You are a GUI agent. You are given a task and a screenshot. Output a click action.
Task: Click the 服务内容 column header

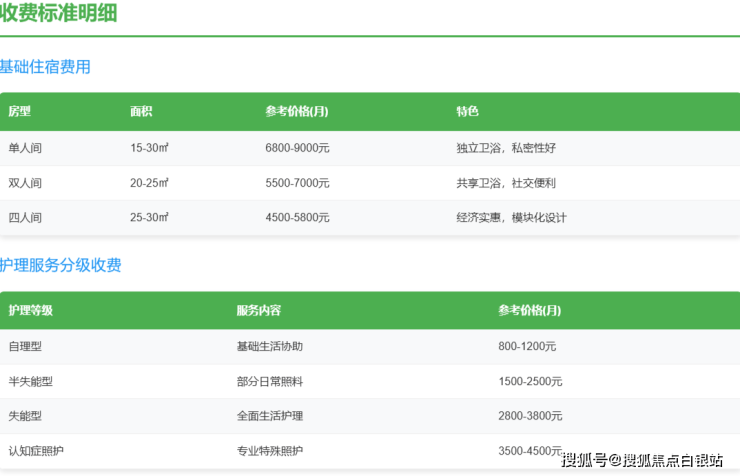tap(258, 310)
